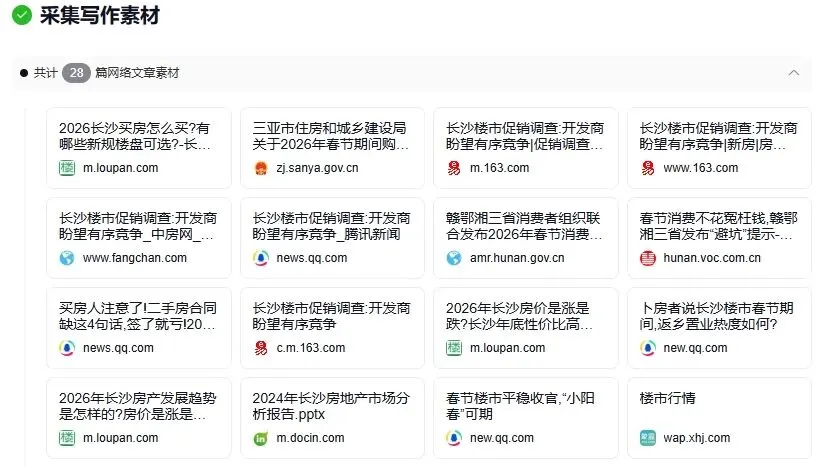Image resolution: width=838 pixels, height=467 pixels.
Task: Open the c.m.163.com 长沙楼市促销调查 card
Action: pyautogui.click(x=332, y=328)
